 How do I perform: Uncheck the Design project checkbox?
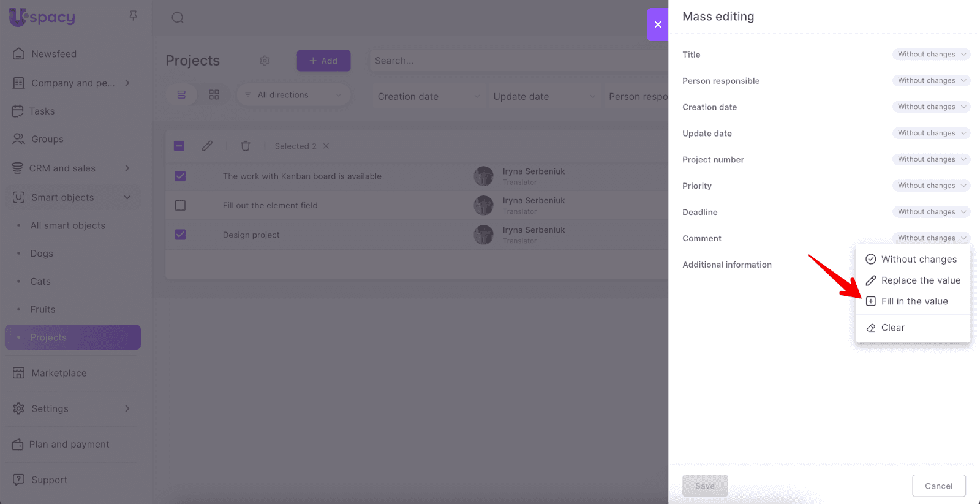[180, 235]
